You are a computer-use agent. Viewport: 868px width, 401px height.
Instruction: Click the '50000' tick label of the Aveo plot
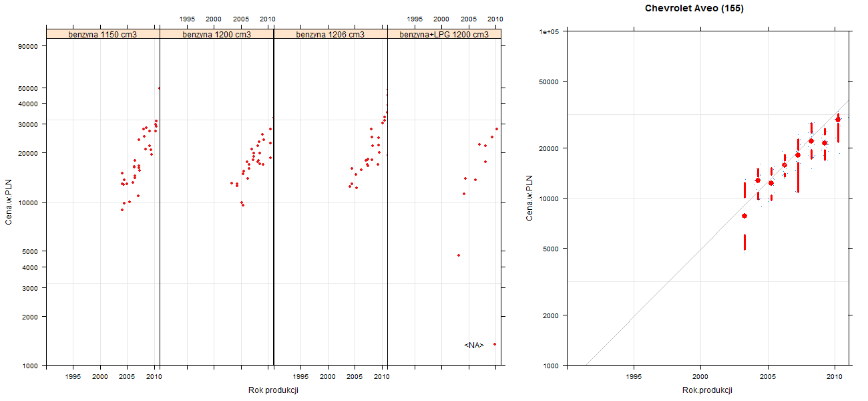549,82
